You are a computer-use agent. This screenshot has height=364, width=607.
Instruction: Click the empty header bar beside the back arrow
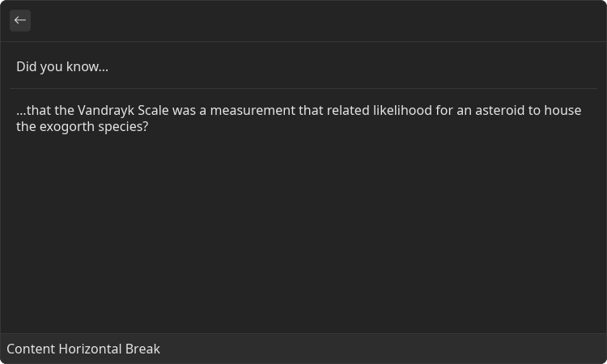(x=317, y=20)
